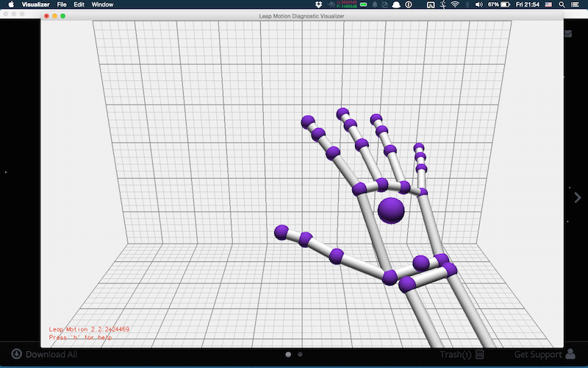
Task: Click the Bluetooth status icon
Action: tap(467, 4)
